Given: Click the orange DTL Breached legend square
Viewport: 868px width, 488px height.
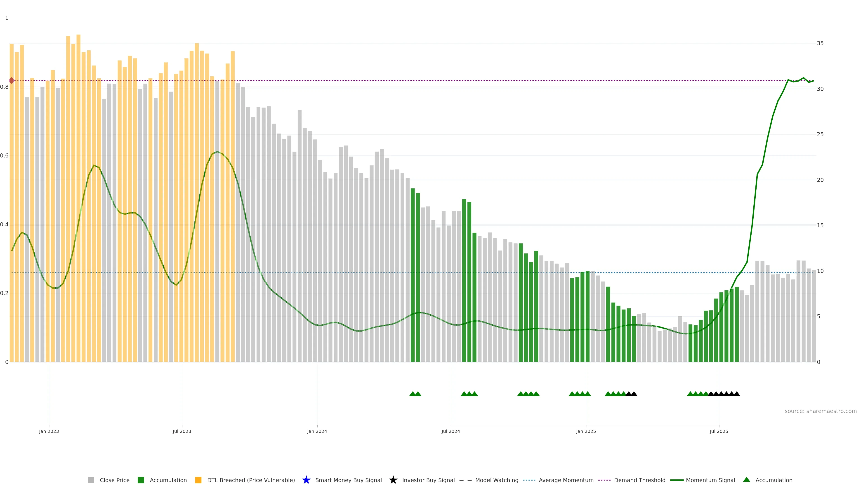Looking at the screenshot, I should click(x=198, y=480).
